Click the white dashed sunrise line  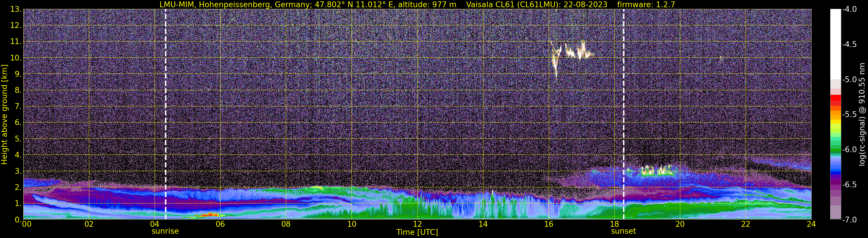tap(166, 114)
